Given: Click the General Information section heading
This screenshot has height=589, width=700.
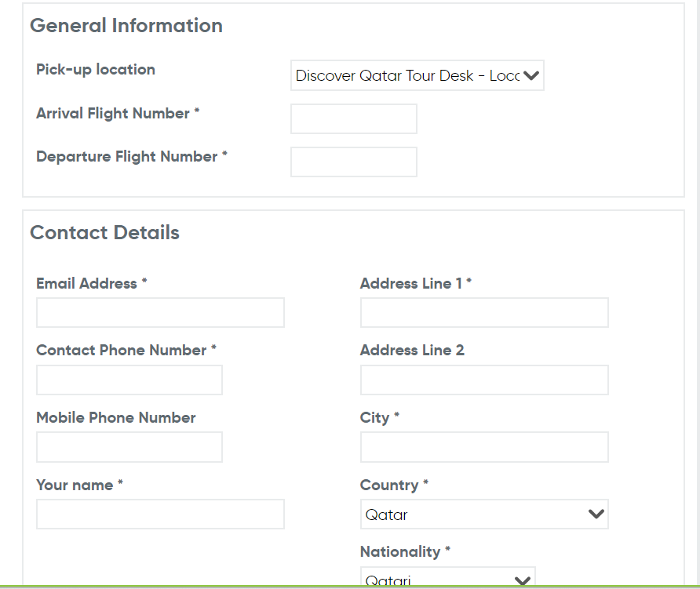Looking at the screenshot, I should [126, 26].
